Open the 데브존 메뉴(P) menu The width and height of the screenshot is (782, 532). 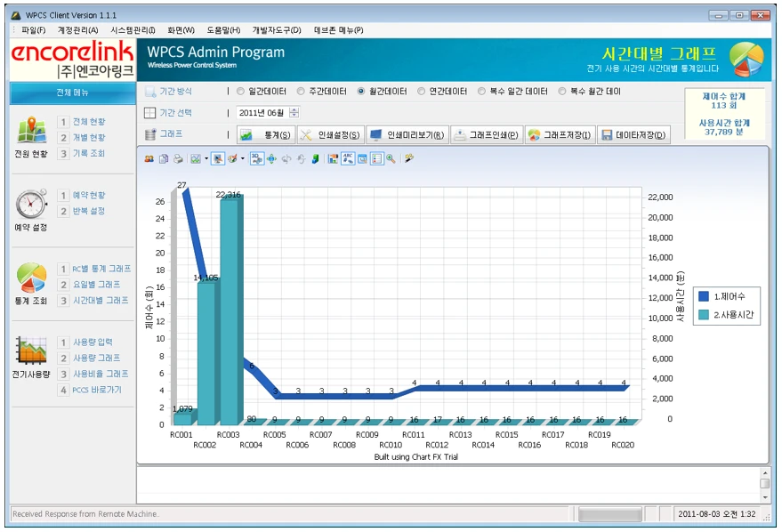click(x=339, y=30)
